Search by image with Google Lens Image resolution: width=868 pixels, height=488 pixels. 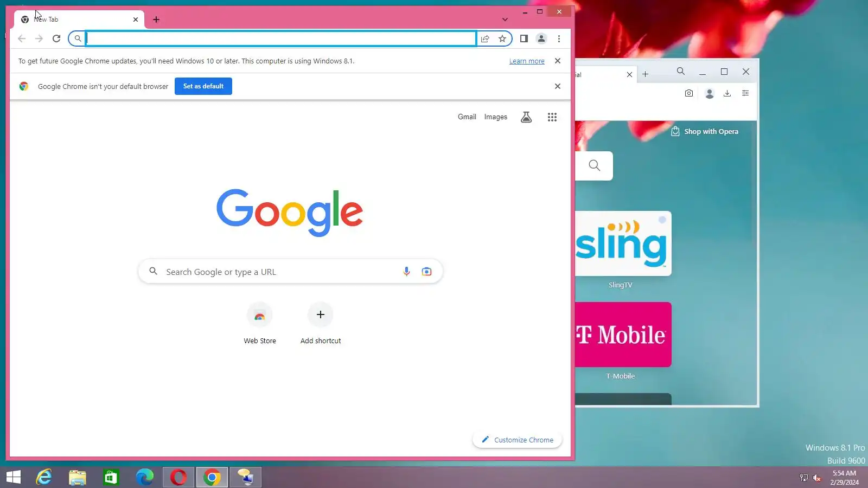[x=427, y=272]
